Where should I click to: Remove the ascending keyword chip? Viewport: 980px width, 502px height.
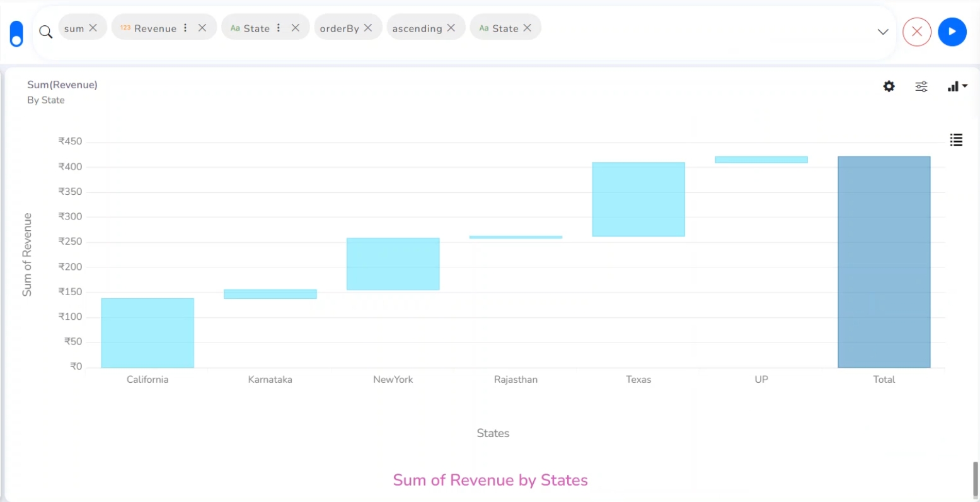[451, 28]
